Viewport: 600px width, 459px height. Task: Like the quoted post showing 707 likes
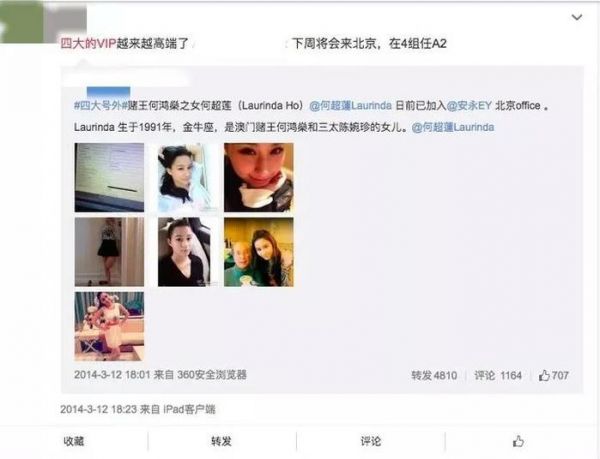[x=553, y=376]
